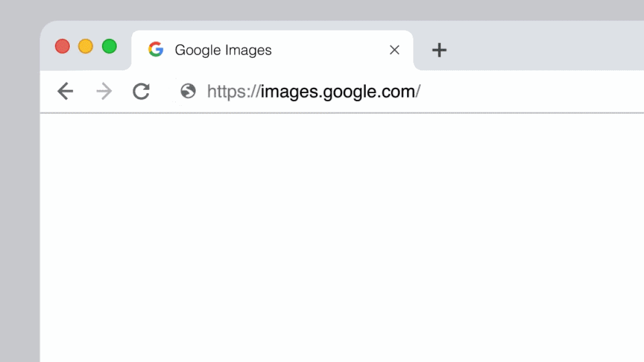Click empty tab strip right of plus button

point(546,50)
